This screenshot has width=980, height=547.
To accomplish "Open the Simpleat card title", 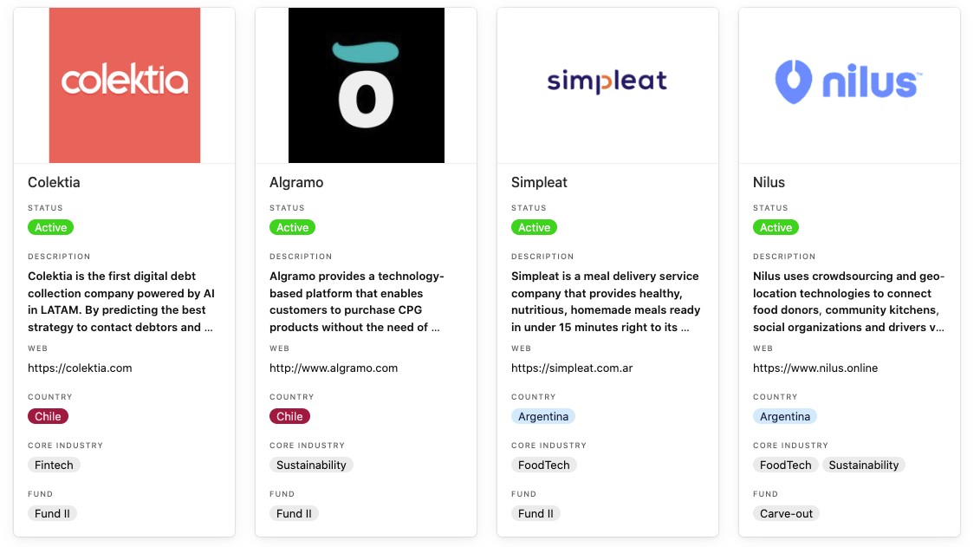I will point(539,183).
